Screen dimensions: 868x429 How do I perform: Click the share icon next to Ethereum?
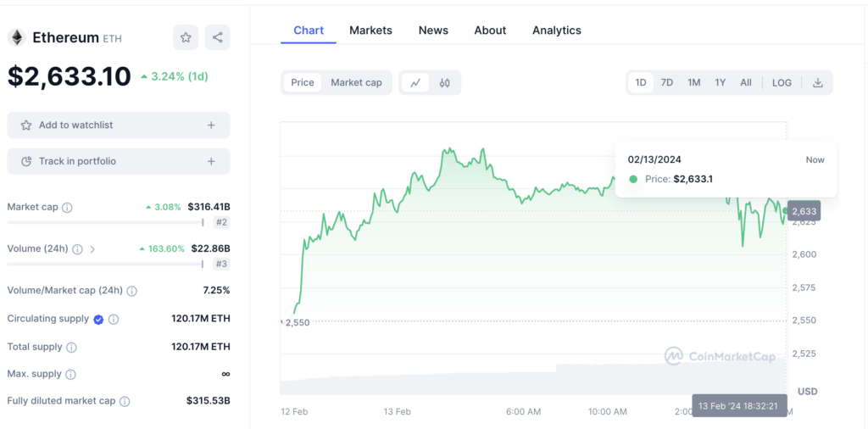(x=217, y=37)
